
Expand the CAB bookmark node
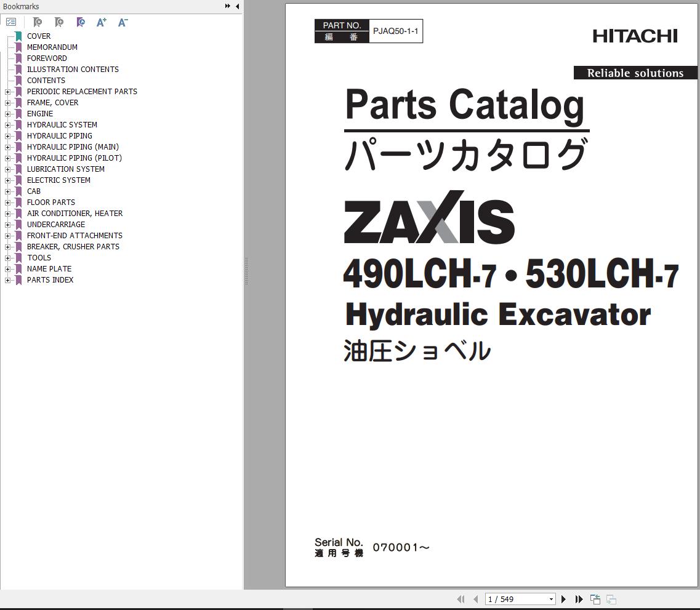tap(7, 192)
